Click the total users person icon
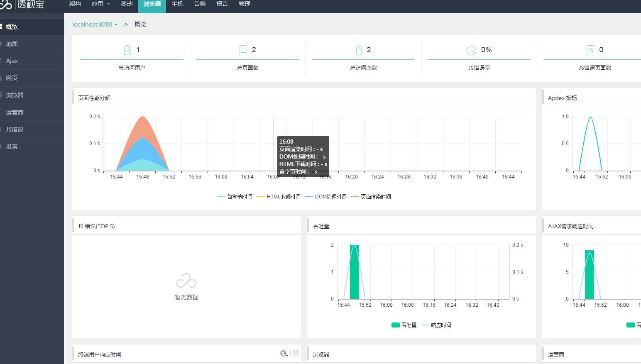 [x=127, y=50]
